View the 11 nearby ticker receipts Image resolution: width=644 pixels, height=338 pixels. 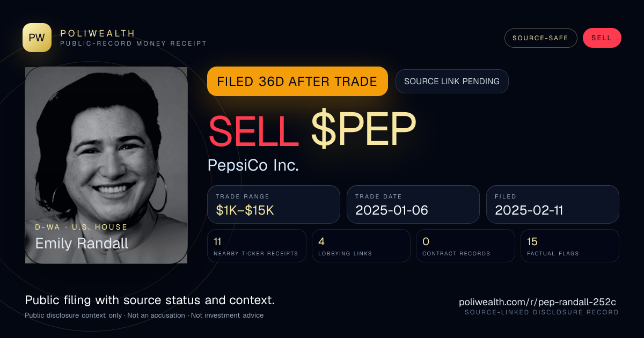257,246
